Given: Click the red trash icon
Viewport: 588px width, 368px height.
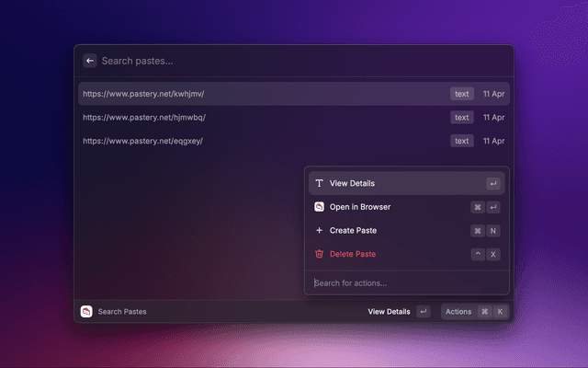Looking at the screenshot, I should tap(319, 254).
